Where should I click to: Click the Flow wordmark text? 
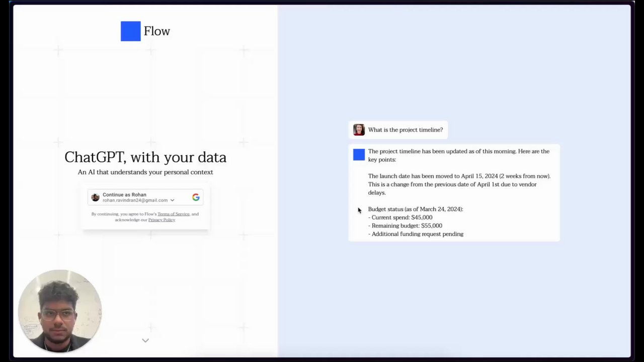pos(157,31)
